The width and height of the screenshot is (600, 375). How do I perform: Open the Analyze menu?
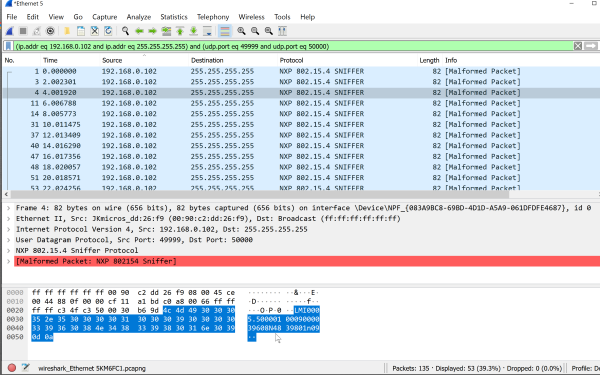139,17
